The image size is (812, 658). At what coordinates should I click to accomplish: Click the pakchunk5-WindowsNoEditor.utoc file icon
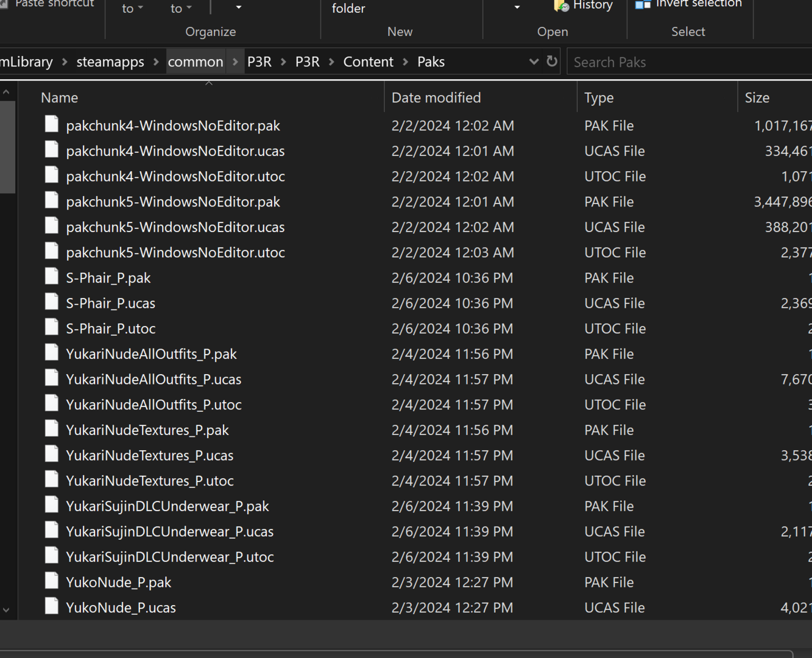52,252
